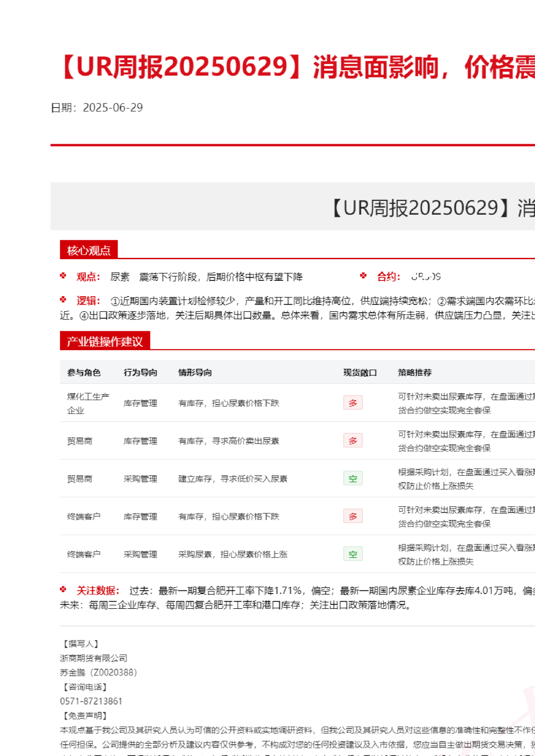Click the 多 badge in 终端客户 库存管理 row
This screenshot has width=535, height=756.
[353, 516]
